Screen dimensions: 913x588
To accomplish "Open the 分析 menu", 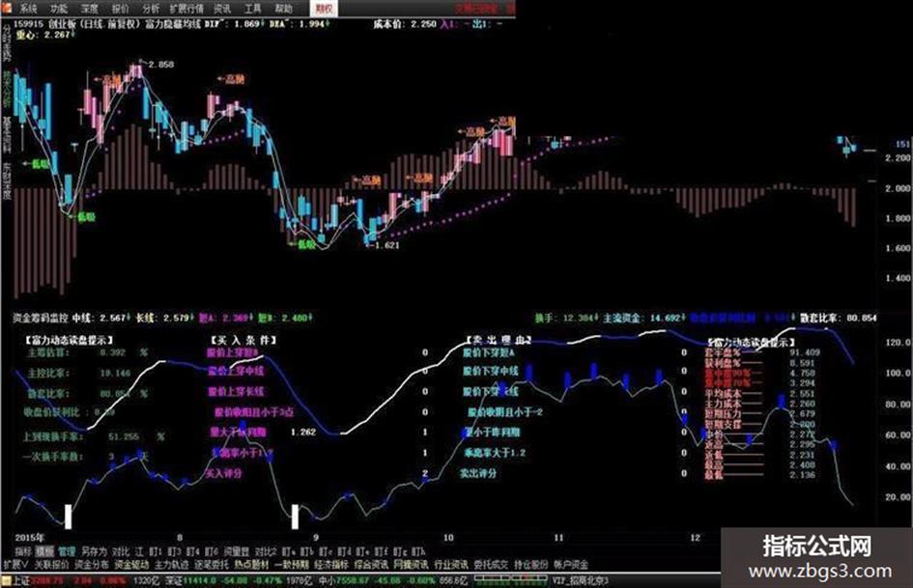I will (x=150, y=9).
